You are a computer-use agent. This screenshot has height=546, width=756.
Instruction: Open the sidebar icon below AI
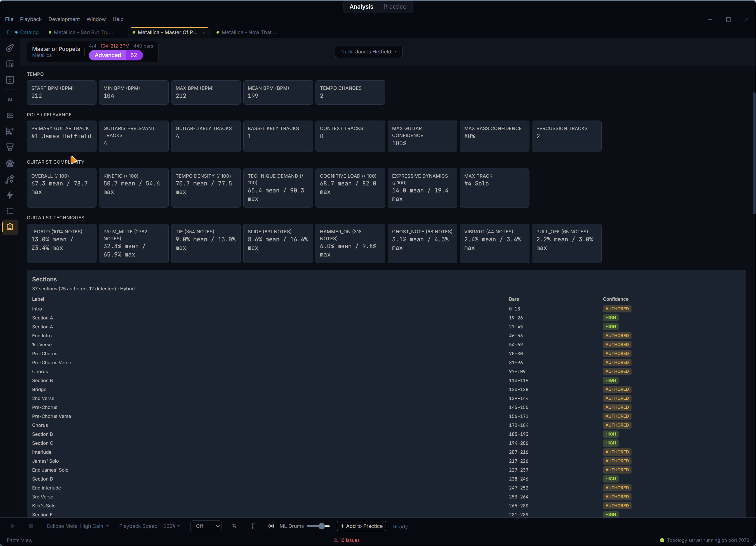[x=10, y=115]
